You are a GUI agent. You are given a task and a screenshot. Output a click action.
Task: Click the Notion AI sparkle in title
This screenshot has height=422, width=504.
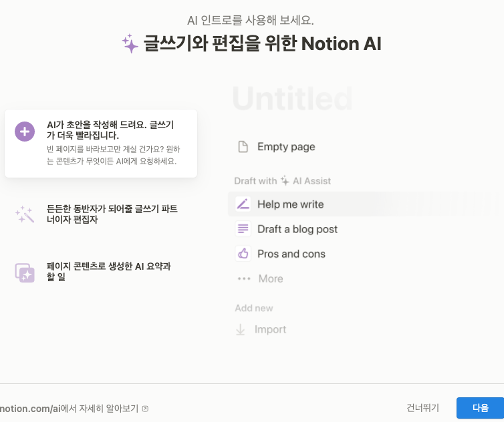click(x=130, y=45)
